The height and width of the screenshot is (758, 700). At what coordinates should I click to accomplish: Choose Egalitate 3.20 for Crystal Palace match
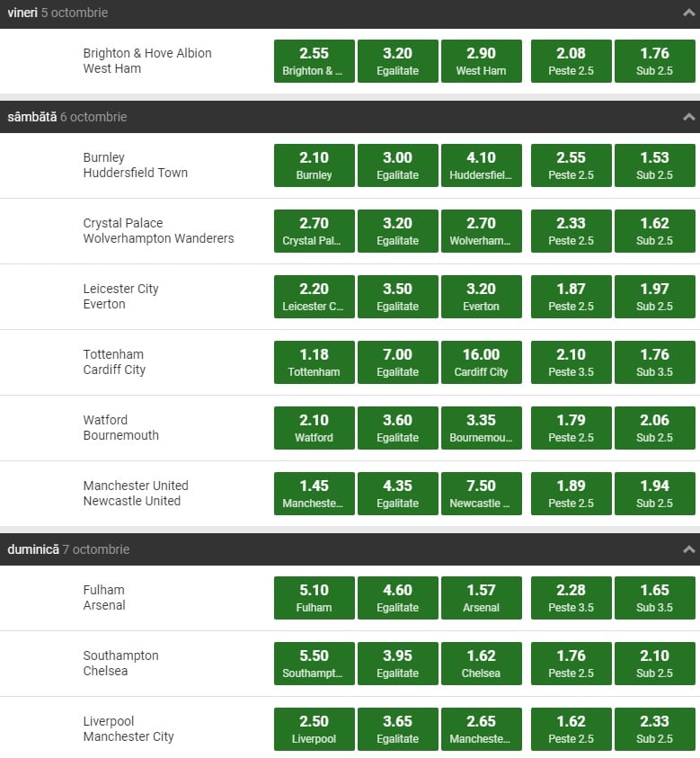click(x=397, y=231)
